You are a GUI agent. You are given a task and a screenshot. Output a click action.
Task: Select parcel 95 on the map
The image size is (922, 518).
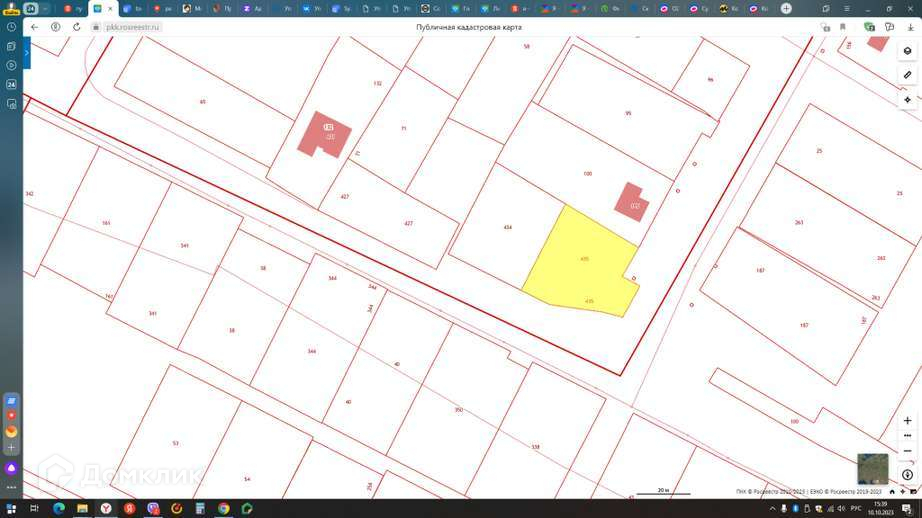628,113
